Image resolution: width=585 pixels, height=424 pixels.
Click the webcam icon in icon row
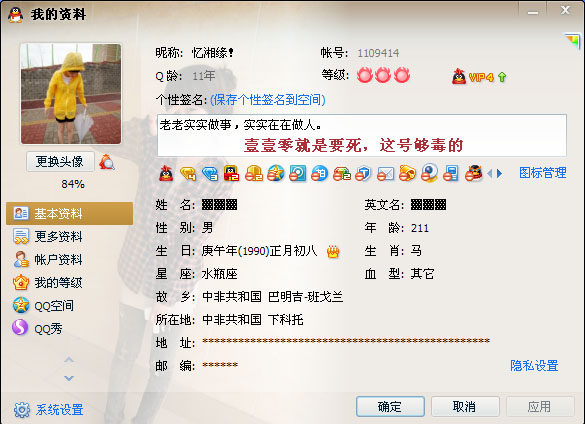click(x=429, y=173)
